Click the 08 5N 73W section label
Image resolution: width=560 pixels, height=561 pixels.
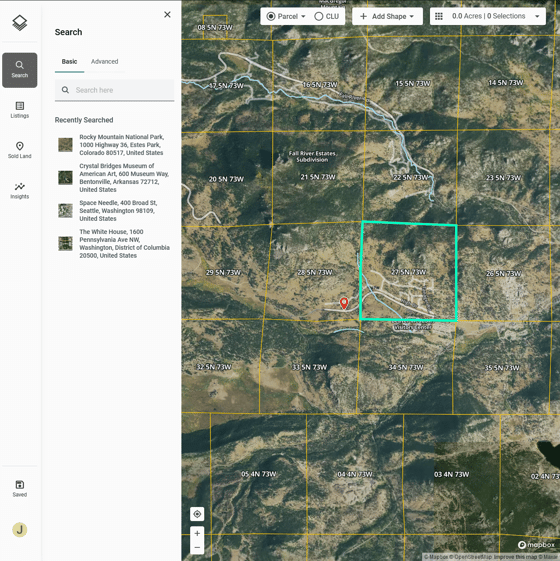click(x=215, y=27)
